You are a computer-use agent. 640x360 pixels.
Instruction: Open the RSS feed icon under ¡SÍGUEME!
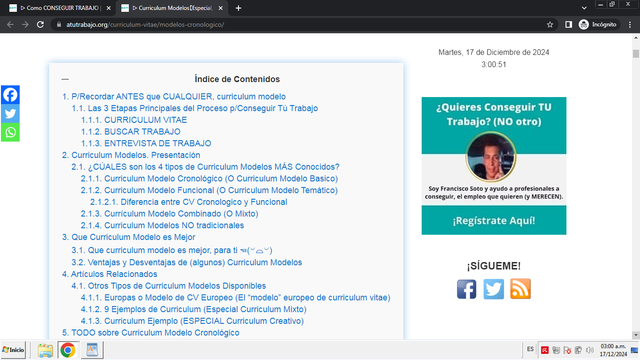[x=520, y=289]
